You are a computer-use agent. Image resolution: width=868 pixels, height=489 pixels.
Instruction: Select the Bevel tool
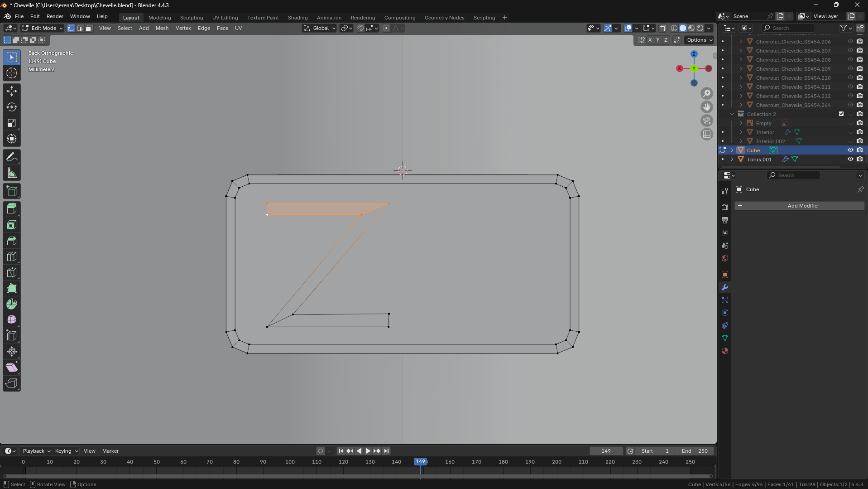pos(12,241)
